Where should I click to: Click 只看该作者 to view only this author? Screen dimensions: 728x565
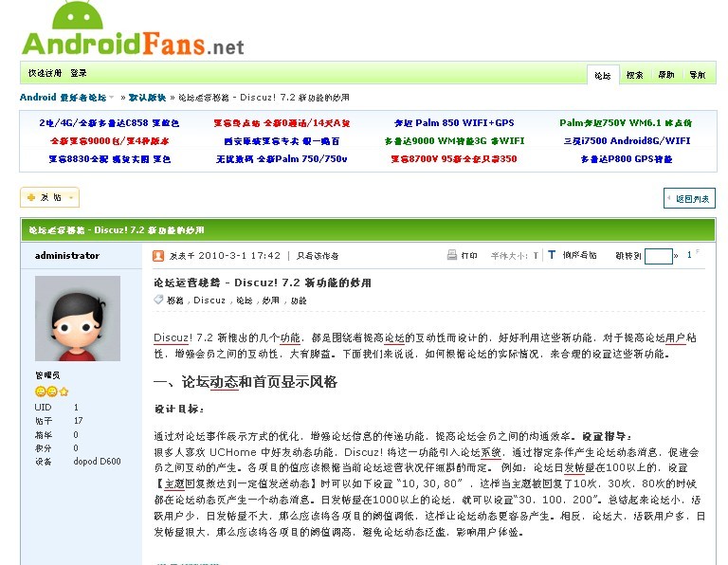318,256
